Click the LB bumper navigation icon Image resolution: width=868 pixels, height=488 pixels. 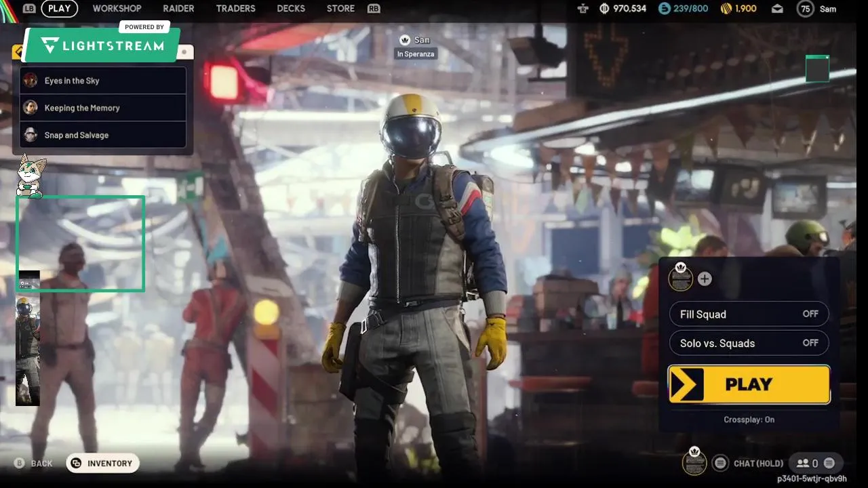[x=29, y=9]
